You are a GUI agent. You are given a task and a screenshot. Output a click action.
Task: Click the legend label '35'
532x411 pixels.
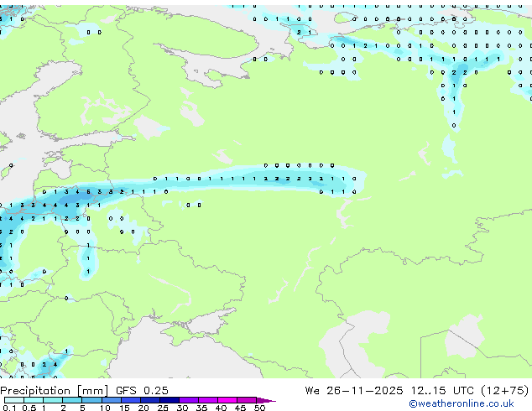201,408
